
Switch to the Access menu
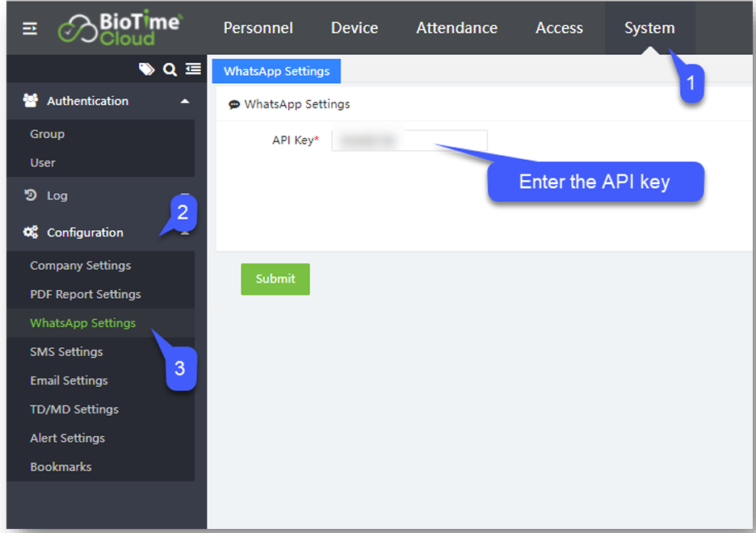pos(559,28)
